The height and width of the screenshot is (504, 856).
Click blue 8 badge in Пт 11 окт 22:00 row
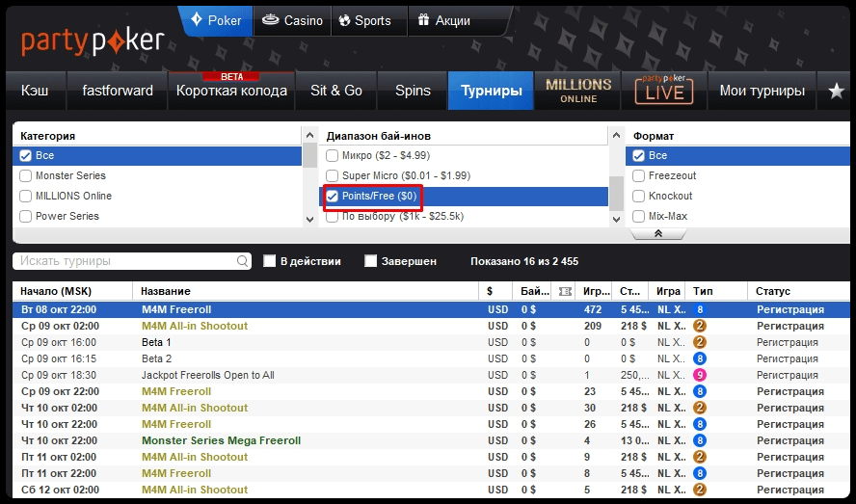coord(699,473)
